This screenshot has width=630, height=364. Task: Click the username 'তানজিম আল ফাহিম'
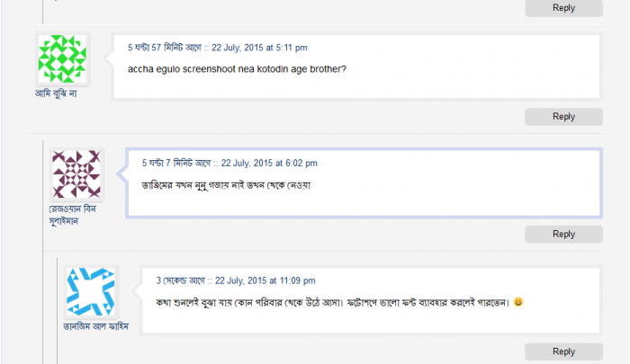96,326
